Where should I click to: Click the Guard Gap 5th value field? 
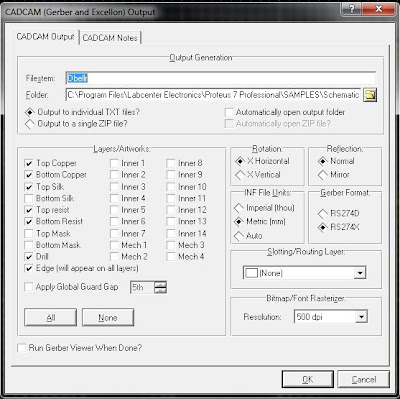click(142, 287)
